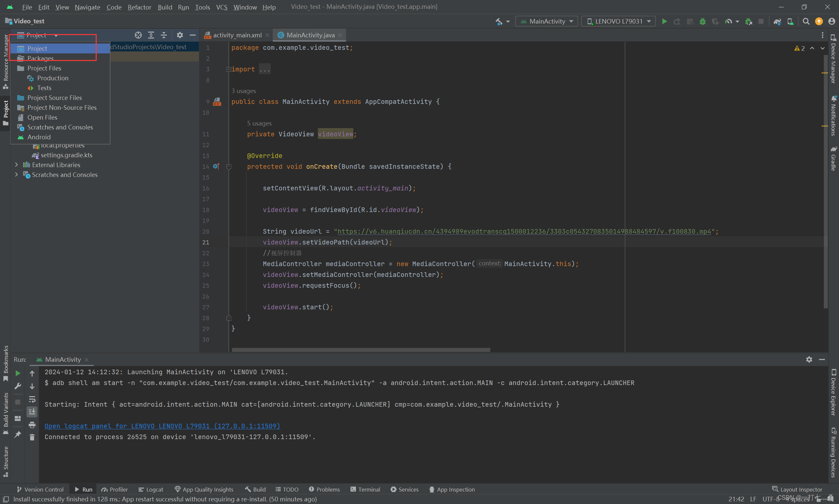Toggle the Gradle sidebar button
The image size is (839, 504).
point(833,158)
